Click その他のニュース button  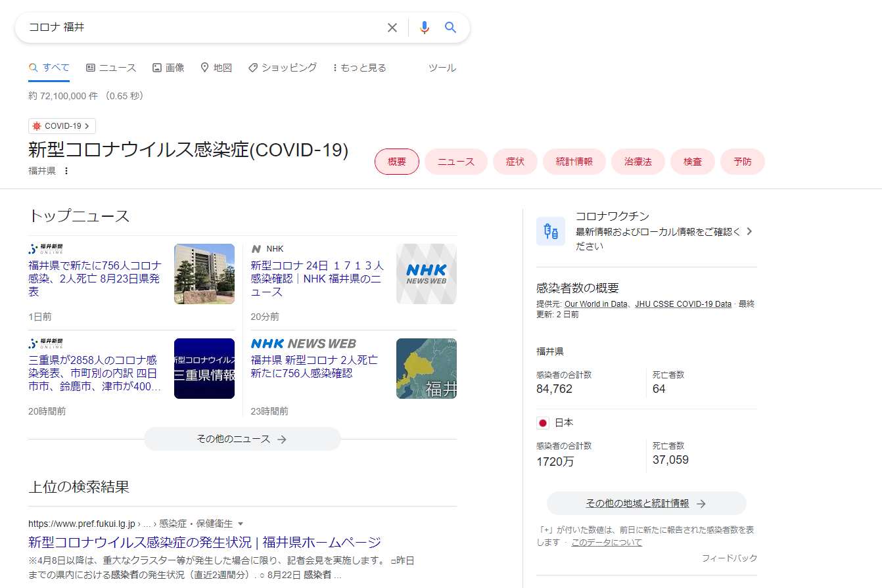243,439
